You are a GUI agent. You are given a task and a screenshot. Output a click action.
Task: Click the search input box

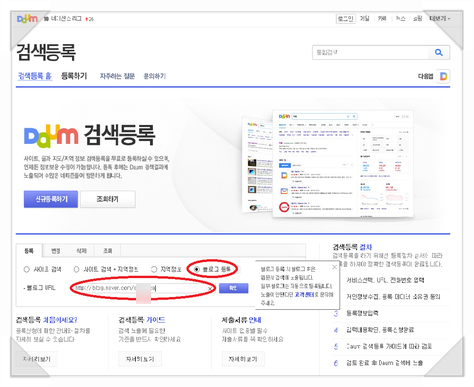[x=371, y=52]
